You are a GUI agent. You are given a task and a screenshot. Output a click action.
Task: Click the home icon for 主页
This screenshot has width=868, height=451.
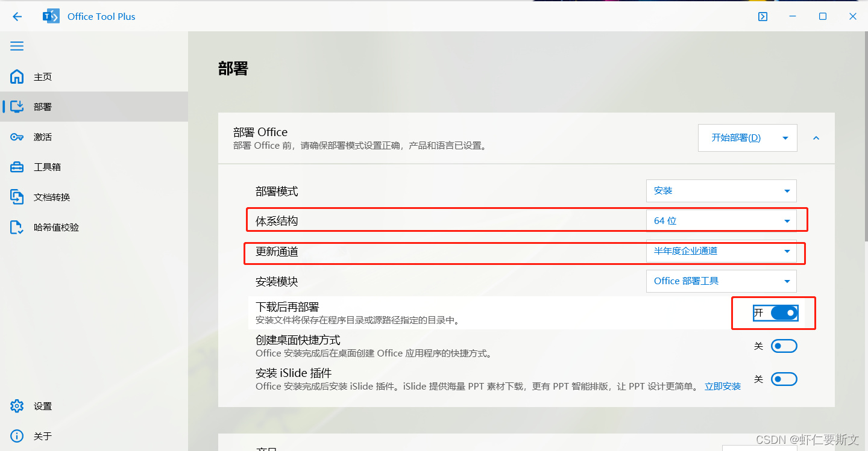point(17,76)
